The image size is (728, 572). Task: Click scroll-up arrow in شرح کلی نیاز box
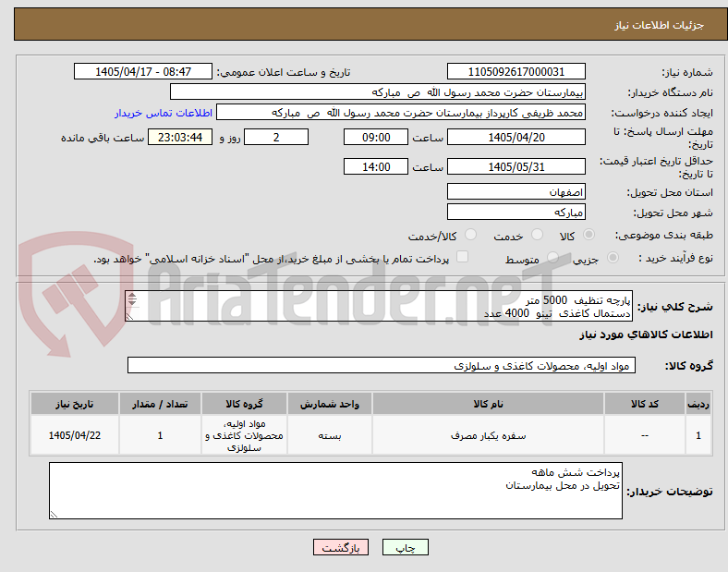pyautogui.click(x=132, y=296)
